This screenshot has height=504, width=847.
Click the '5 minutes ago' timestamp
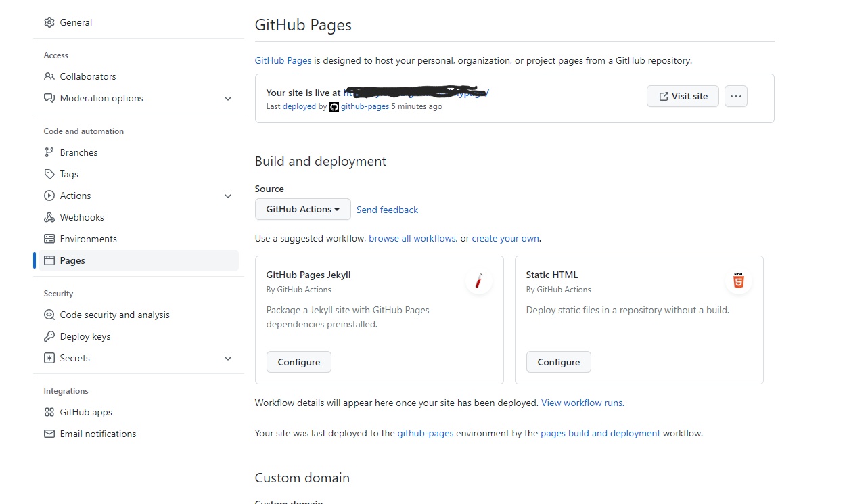(417, 106)
